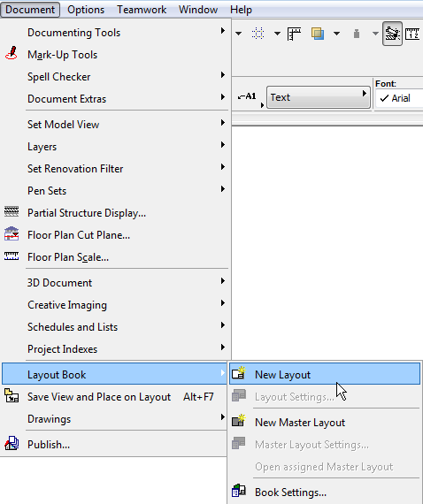Select Publish from the Document menu
The height and width of the screenshot is (504, 423).
point(115,445)
